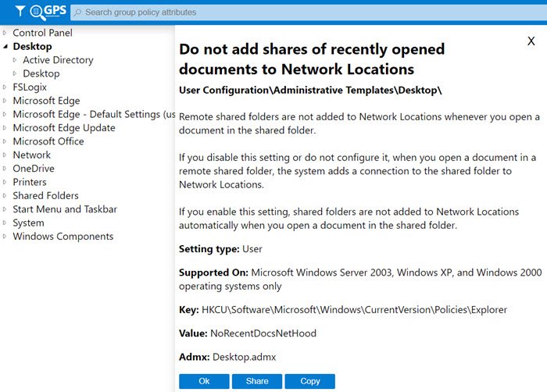Open Start Menu and Taskbar category
This screenshot has height=392, width=547.
pos(65,209)
